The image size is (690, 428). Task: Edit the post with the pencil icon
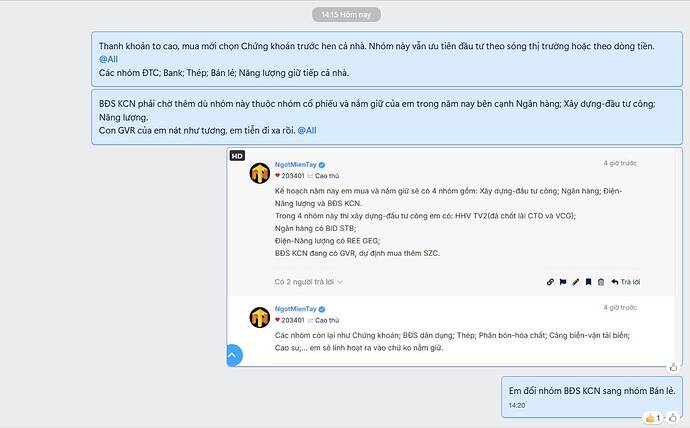(x=575, y=282)
